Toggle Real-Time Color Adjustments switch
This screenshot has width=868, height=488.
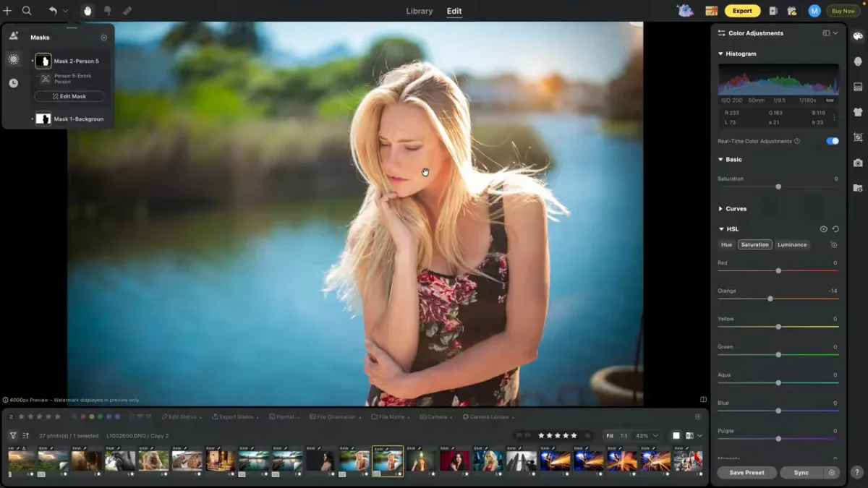833,141
